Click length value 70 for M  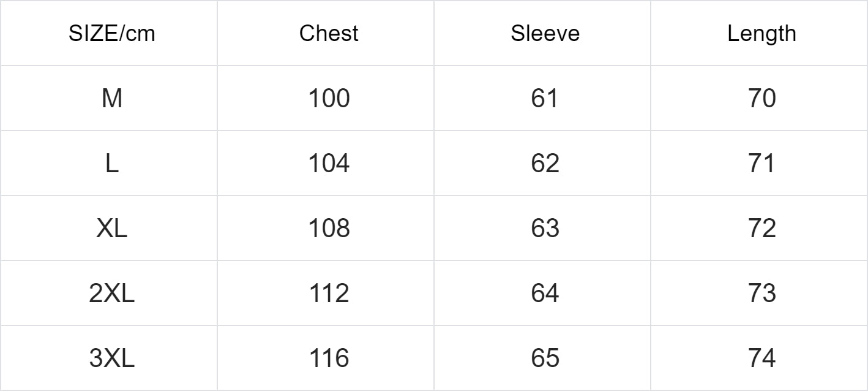coord(761,98)
